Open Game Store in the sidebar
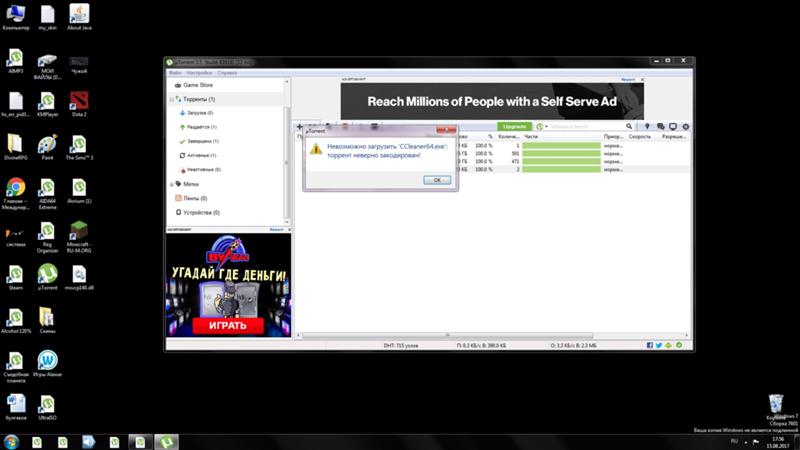Image resolution: width=800 pixels, height=450 pixels. pos(198,85)
